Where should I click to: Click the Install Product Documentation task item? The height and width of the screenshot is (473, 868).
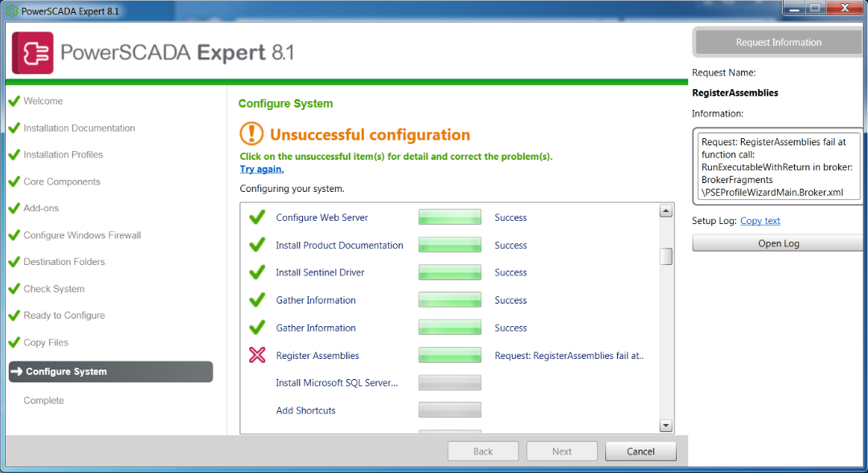coord(339,246)
